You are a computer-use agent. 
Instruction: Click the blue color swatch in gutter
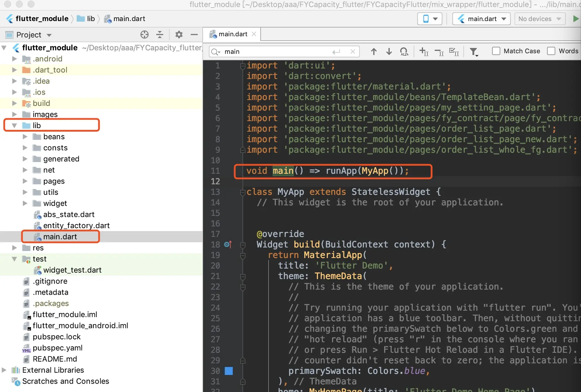(228, 371)
